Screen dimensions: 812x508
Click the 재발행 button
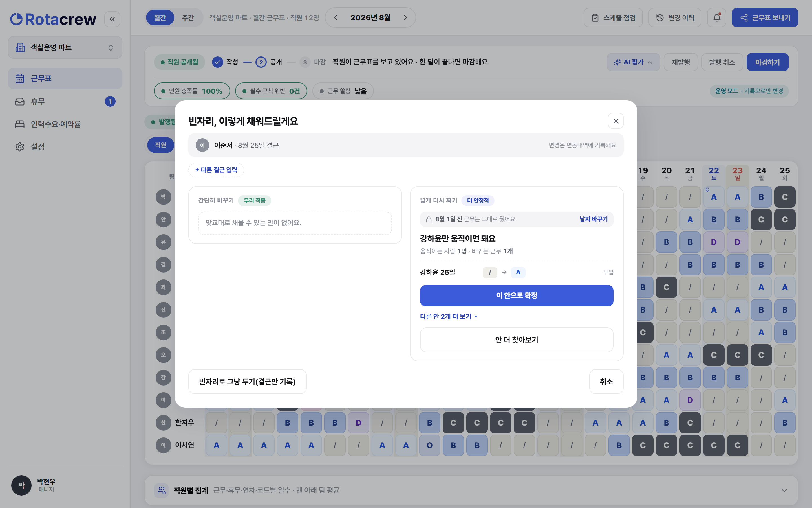pyautogui.click(x=681, y=62)
